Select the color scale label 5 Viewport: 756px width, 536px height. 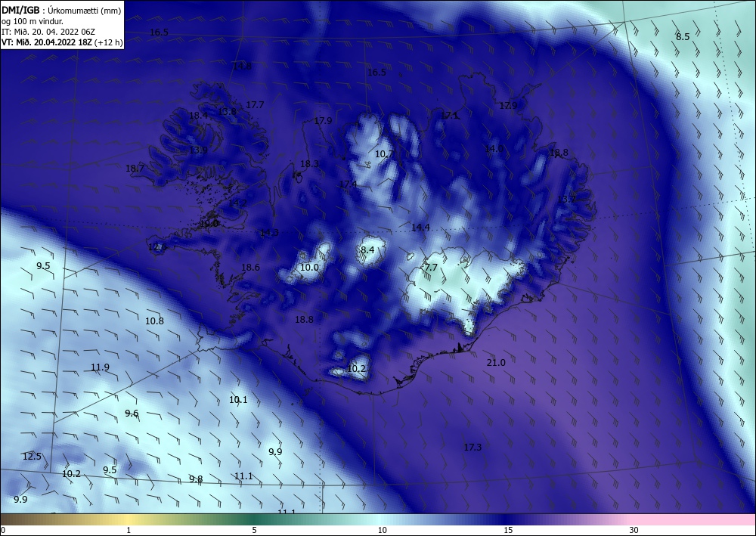tap(254, 531)
